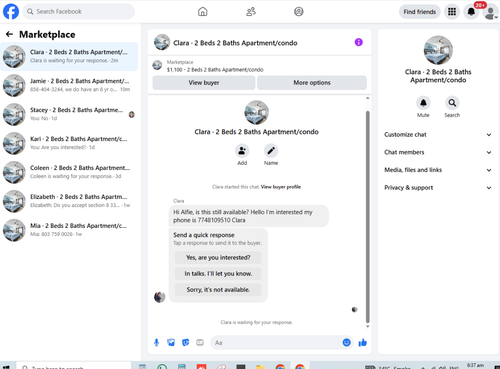The height and width of the screenshot is (369, 500).
Task: Edit the chat name with pencil icon
Action: (271, 151)
